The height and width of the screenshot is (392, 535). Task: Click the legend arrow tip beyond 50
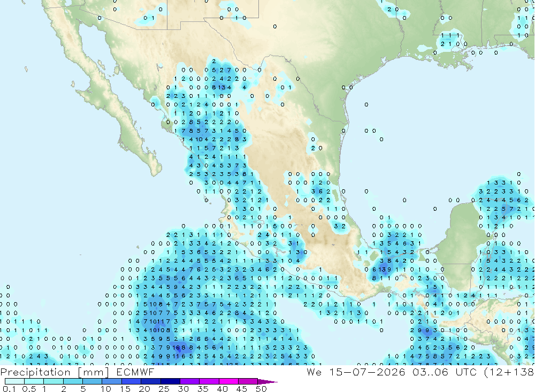pos(267,381)
